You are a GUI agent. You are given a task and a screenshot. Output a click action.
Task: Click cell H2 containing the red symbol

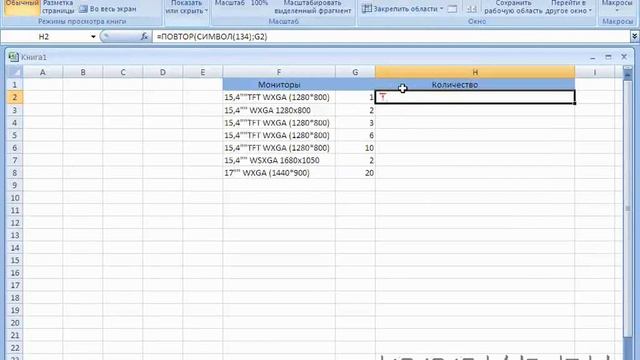click(475, 97)
